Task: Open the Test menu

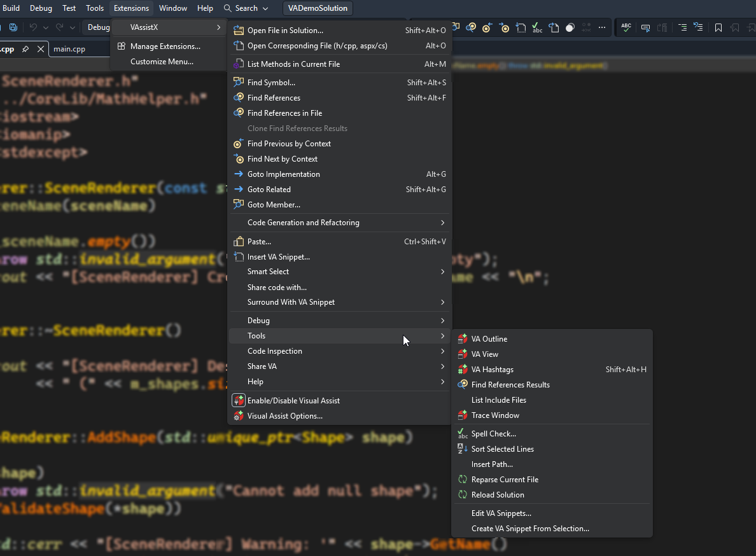Action: 69,8
